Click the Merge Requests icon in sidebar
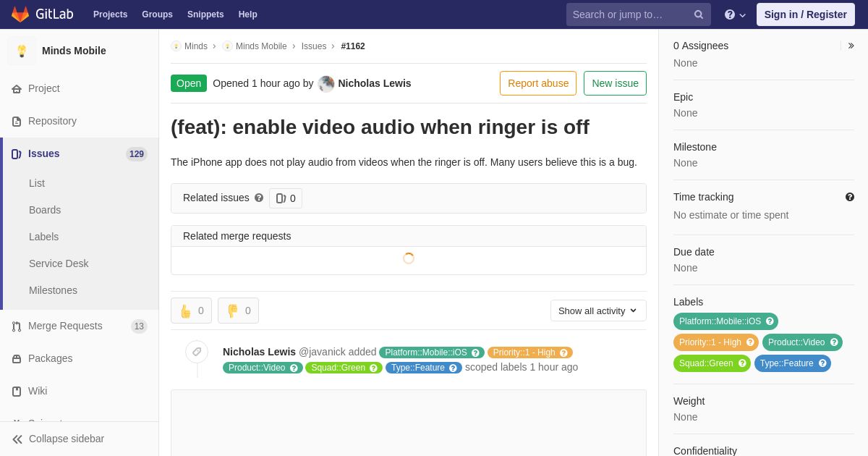The height and width of the screenshot is (456, 868). point(17,326)
